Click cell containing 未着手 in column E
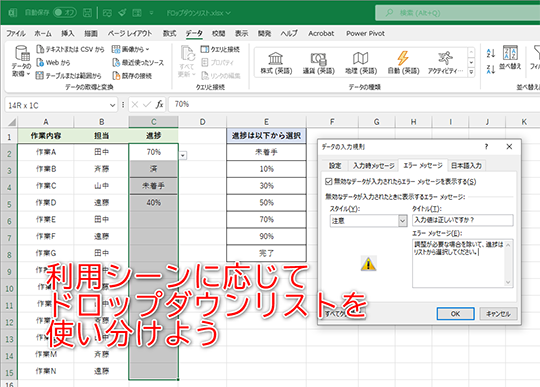 (x=266, y=152)
